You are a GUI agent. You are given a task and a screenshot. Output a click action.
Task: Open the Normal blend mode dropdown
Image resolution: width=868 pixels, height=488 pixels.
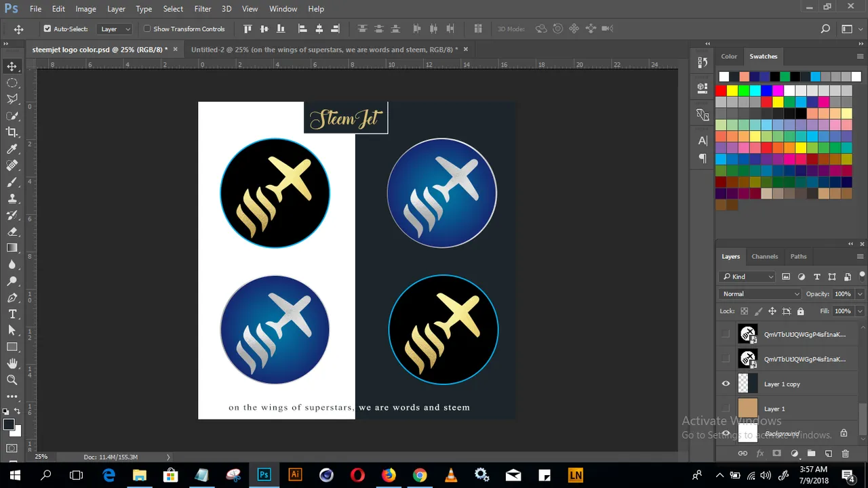760,294
